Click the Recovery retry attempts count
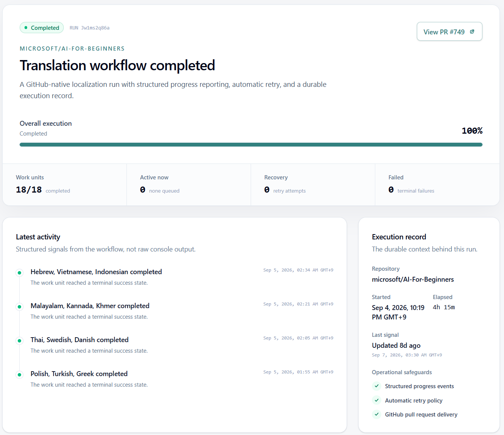Screen dimensions: 504x435 click(267, 190)
